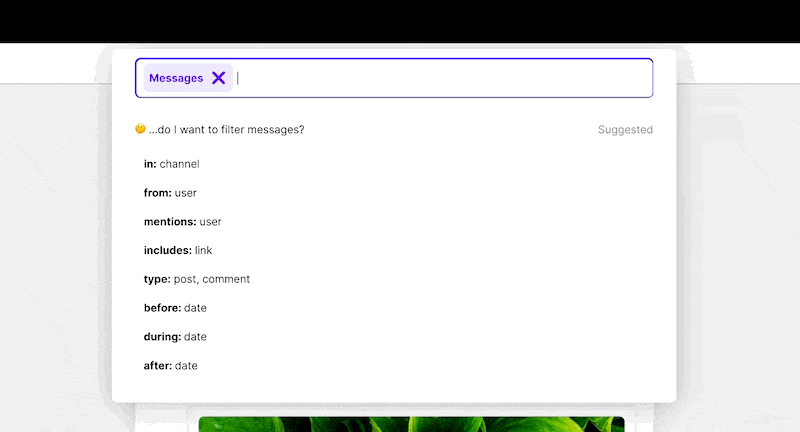Pick the "mentions: user" suggestion
This screenshot has width=800, height=432.
(183, 222)
